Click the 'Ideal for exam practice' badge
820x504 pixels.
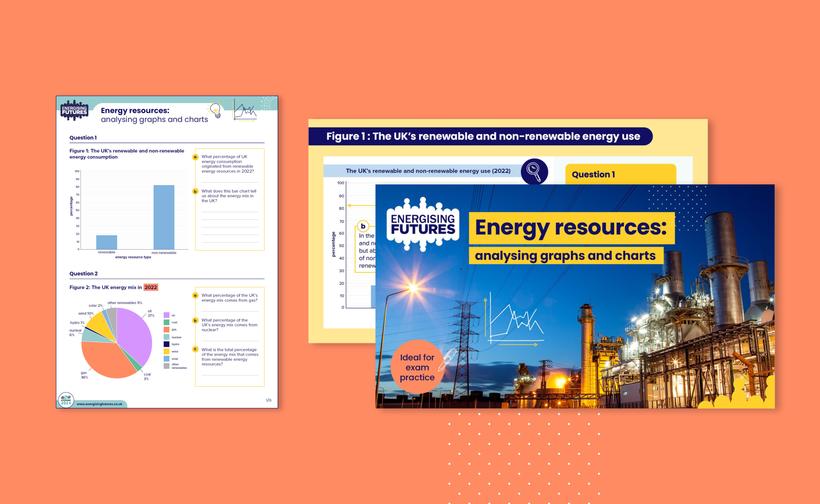[x=417, y=367]
